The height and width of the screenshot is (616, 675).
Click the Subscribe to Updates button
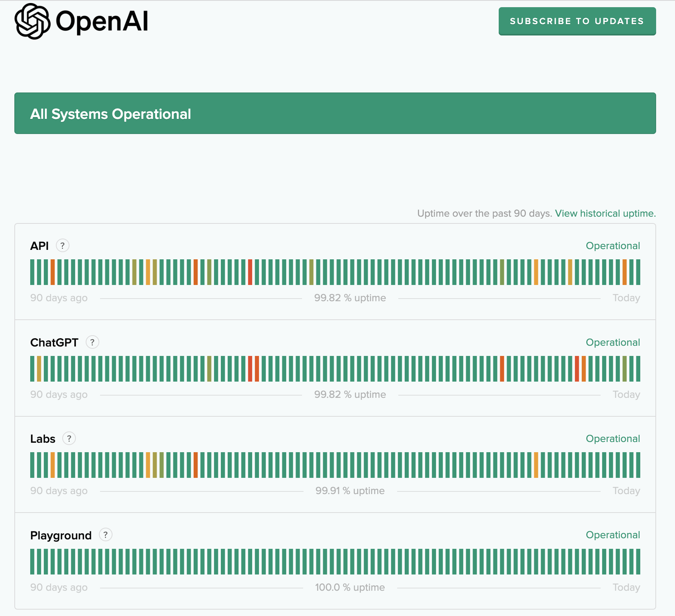coord(577,21)
